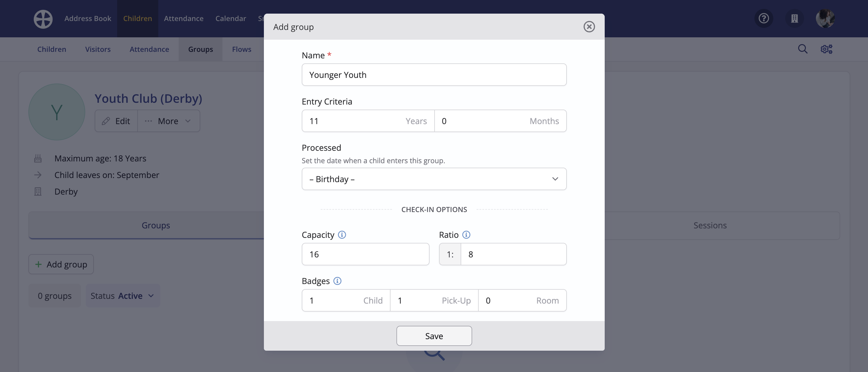Select Children in the top navigation
868x372 pixels.
[x=138, y=19]
